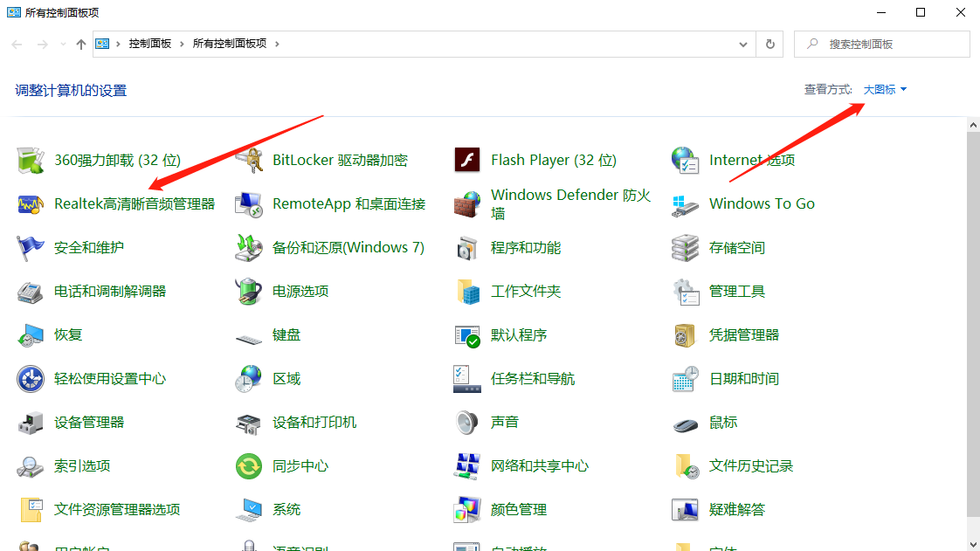Open the 日期和时间 text link
This screenshot has width=980, height=551.
tap(744, 379)
